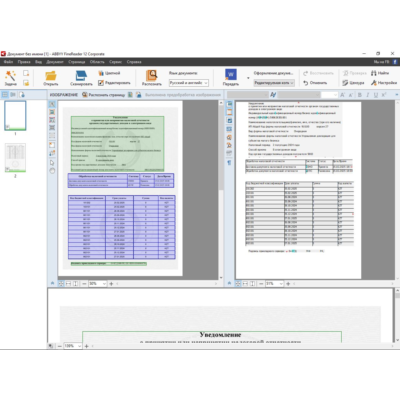Expand the Язык документа language dropdown
This screenshot has height=400, width=400.
pos(189,83)
